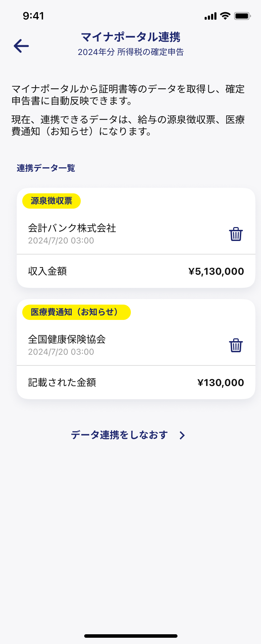Select the 源泉徴収票 yellow tag
The width and height of the screenshot is (261, 644).
click(x=52, y=201)
